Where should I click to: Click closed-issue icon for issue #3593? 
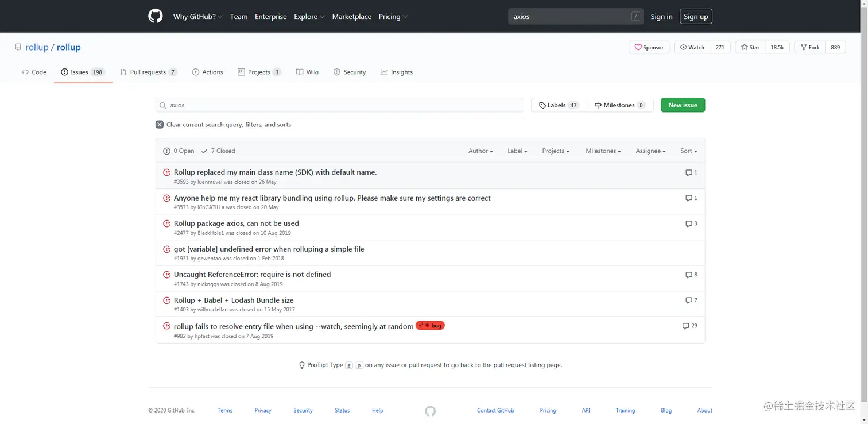166,172
